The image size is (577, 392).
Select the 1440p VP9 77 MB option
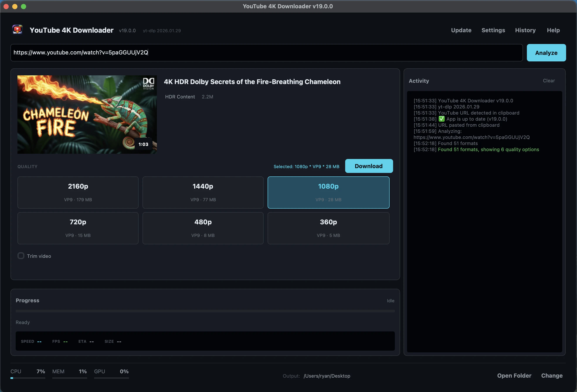click(x=203, y=193)
